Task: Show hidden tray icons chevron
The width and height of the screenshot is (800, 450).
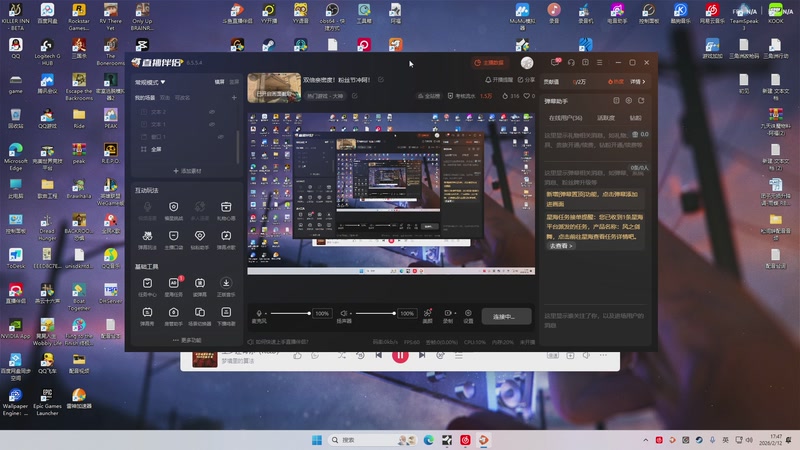Action: point(645,440)
